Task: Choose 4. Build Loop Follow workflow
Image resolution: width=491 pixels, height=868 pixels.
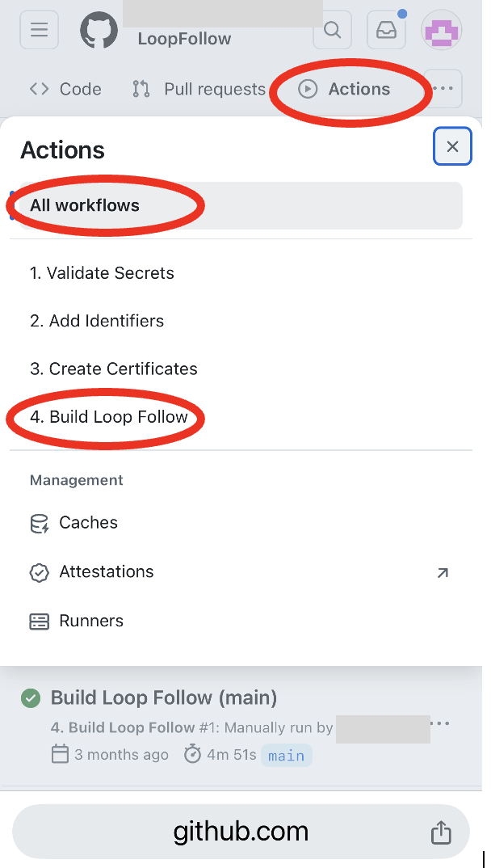Action: tap(109, 417)
